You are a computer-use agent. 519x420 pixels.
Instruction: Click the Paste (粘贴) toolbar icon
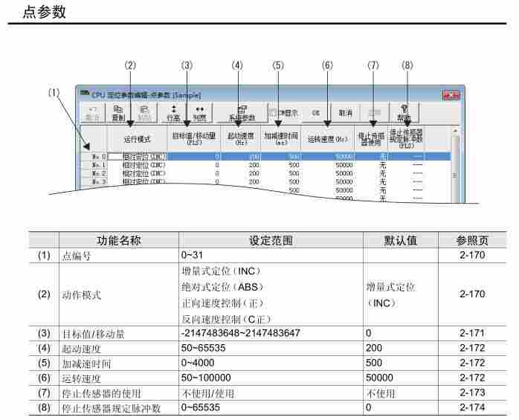[x=145, y=112]
